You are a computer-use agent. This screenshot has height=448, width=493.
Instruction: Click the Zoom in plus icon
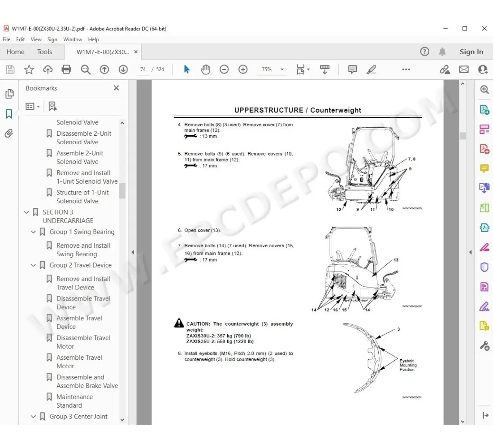(243, 69)
